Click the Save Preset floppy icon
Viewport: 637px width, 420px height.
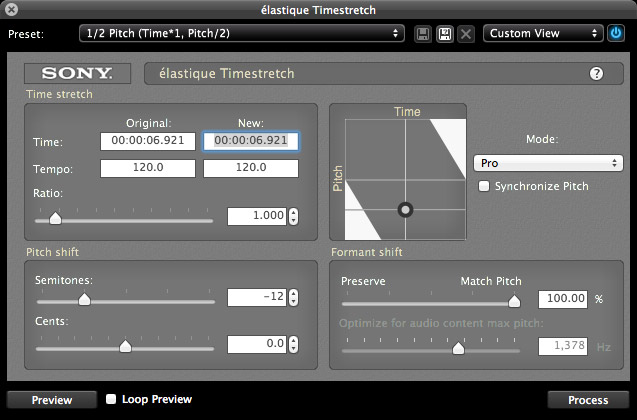pyautogui.click(x=423, y=33)
